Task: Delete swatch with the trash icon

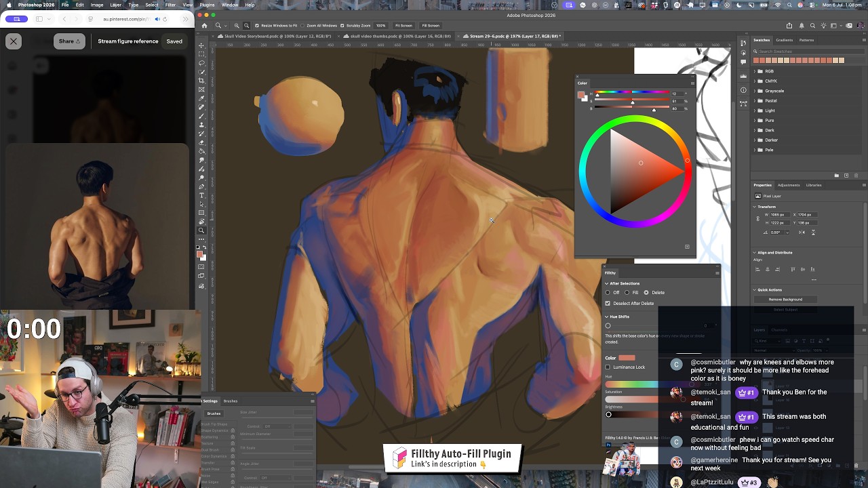Action: click(855, 176)
